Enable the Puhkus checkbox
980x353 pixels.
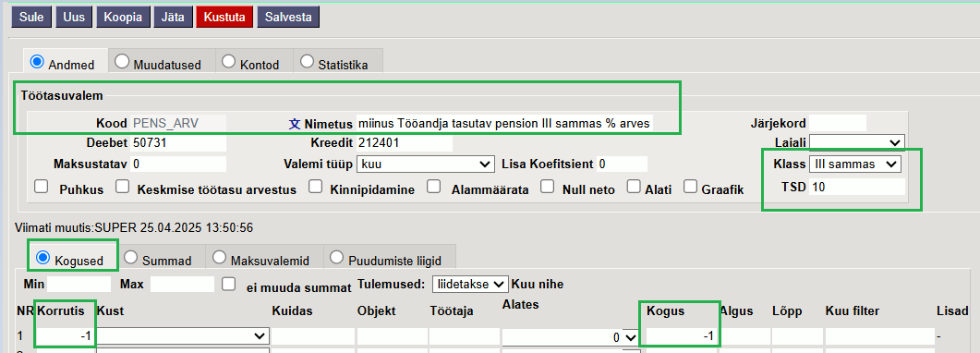click(x=41, y=186)
